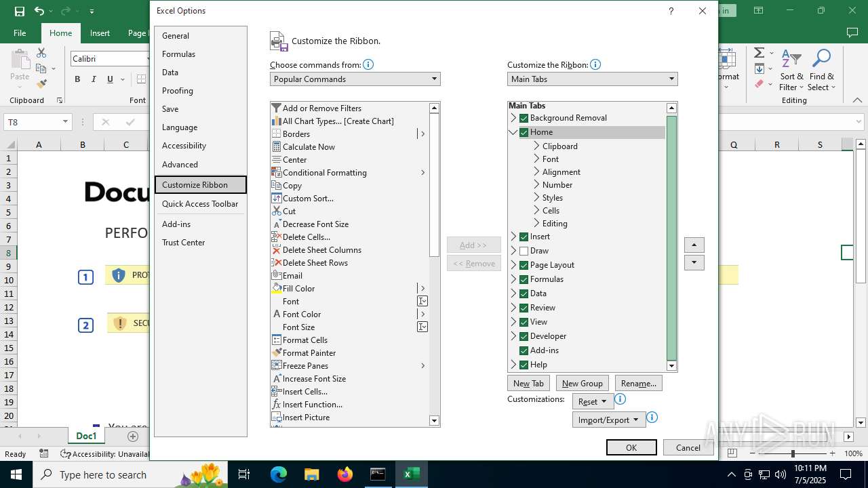Select Custom Sort command icon
Viewport: 868px width, 488px height.
coord(276,198)
